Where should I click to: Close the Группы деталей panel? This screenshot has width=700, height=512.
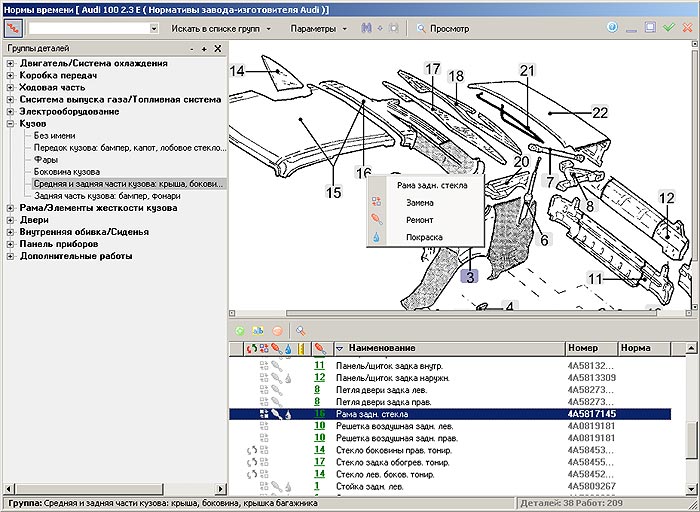pyautogui.click(x=218, y=48)
